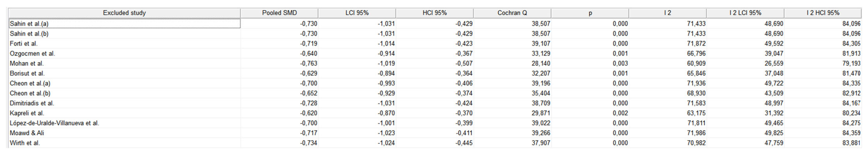
Task: Click the Moawd & Ali study cell
Action: click(27, 133)
